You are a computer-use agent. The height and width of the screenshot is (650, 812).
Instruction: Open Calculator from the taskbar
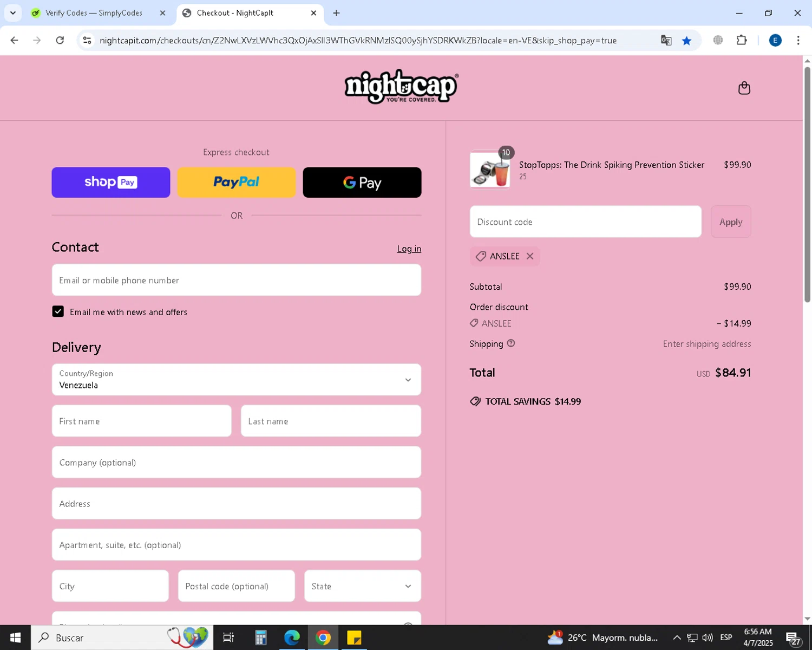(260, 638)
